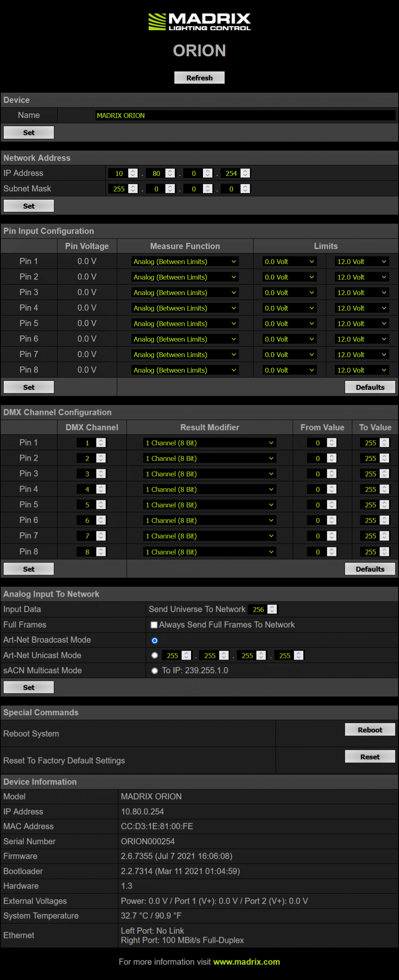The width and height of the screenshot is (399, 980).
Task: Click Subnet Mask last octet stepper
Action: 245,189
